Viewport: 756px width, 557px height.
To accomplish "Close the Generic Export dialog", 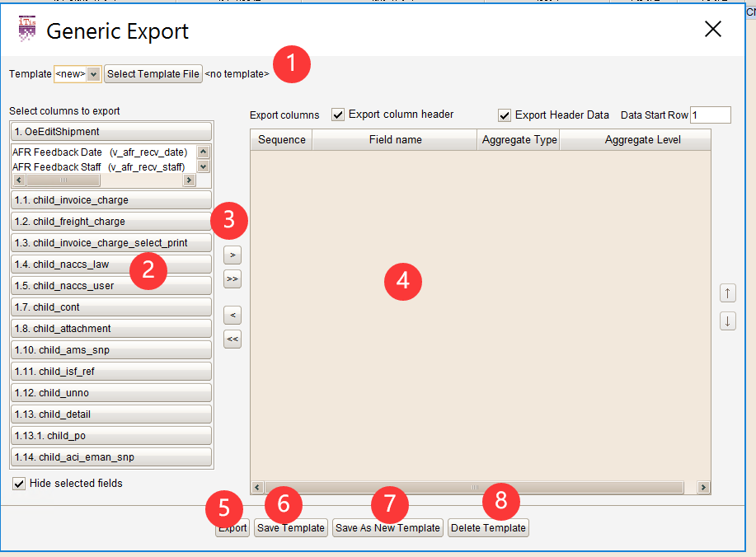I will (712, 29).
